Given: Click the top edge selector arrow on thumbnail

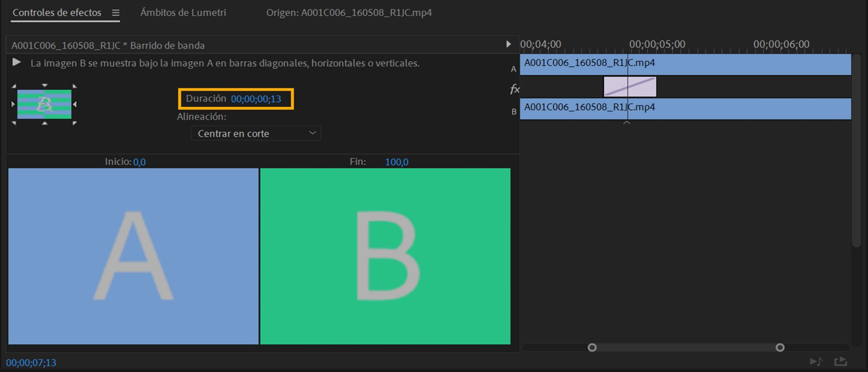Looking at the screenshot, I should (44, 85).
